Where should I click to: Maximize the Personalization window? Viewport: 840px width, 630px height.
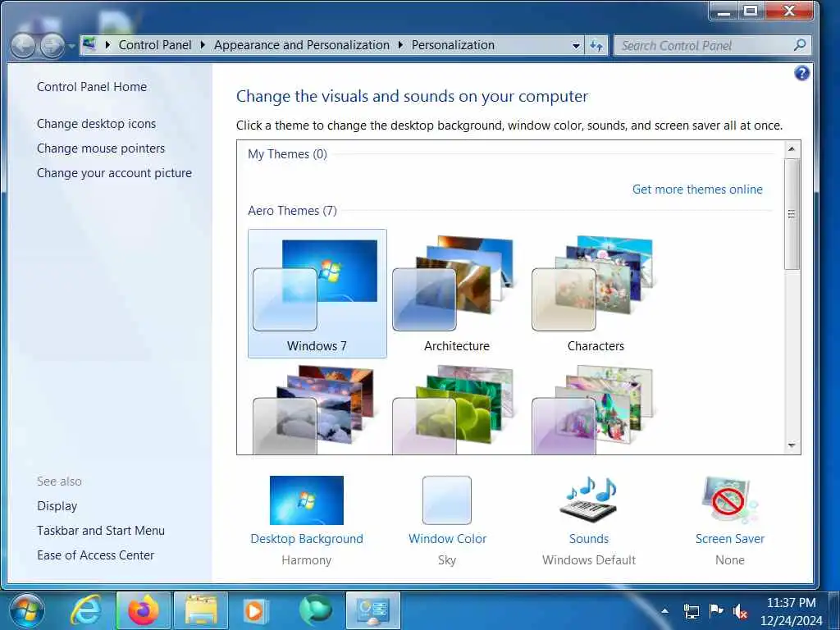(x=751, y=11)
